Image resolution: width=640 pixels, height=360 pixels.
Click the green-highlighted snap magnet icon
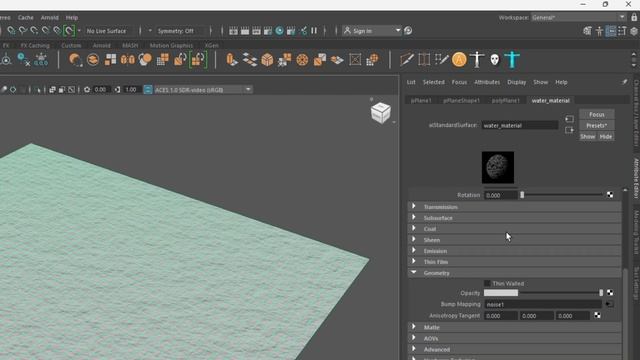[69, 31]
